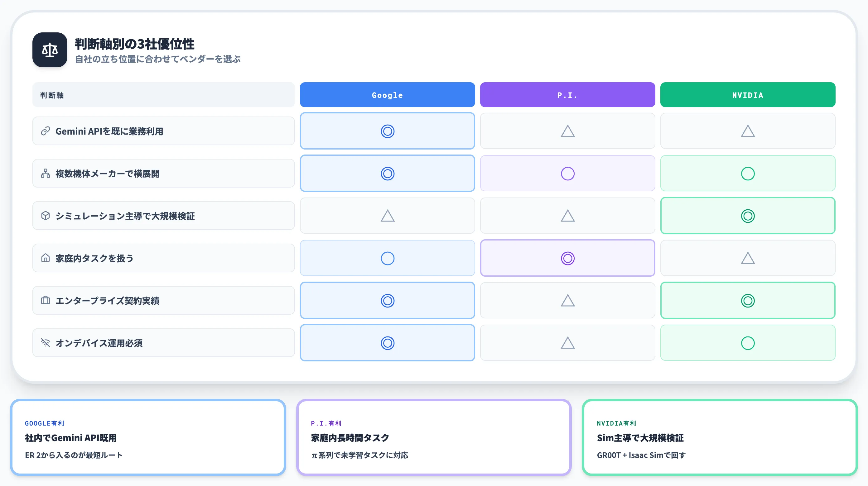Click the エンタープライズ契約実績 row label
Image resolution: width=868 pixels, height=486 pixels.
pyautogui.click(x=163, y=301)
